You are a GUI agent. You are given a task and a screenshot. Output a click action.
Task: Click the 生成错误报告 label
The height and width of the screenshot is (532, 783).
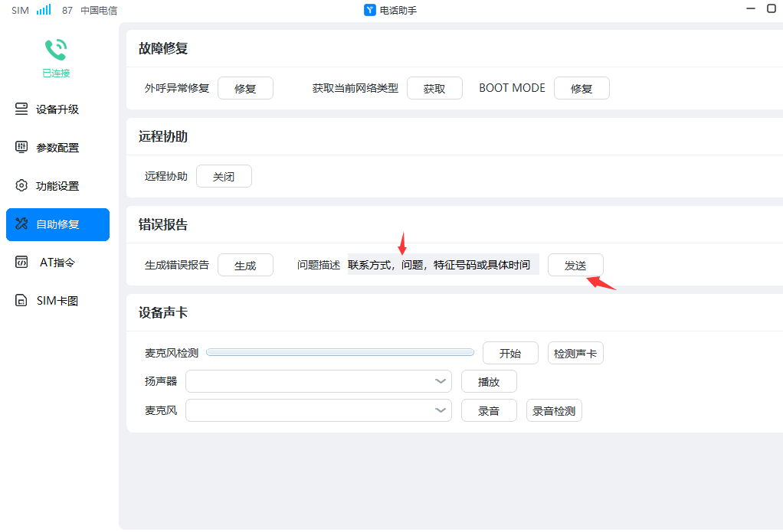click(177, 265)
